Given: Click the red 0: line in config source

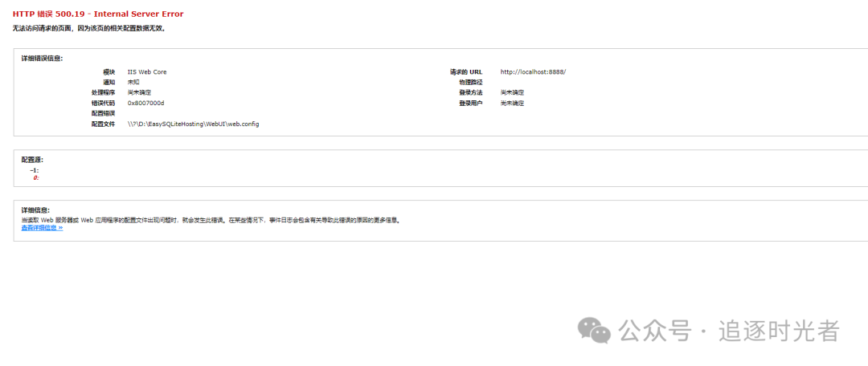Looking at the screenshot, I should pyautogui.click(x=35, y=178).
